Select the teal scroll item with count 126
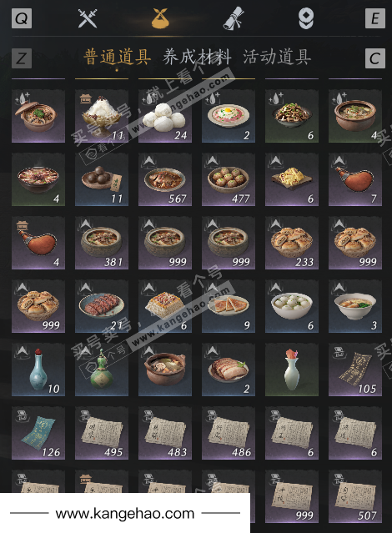Viewport: 392px width, 533px height. point(38,433)
